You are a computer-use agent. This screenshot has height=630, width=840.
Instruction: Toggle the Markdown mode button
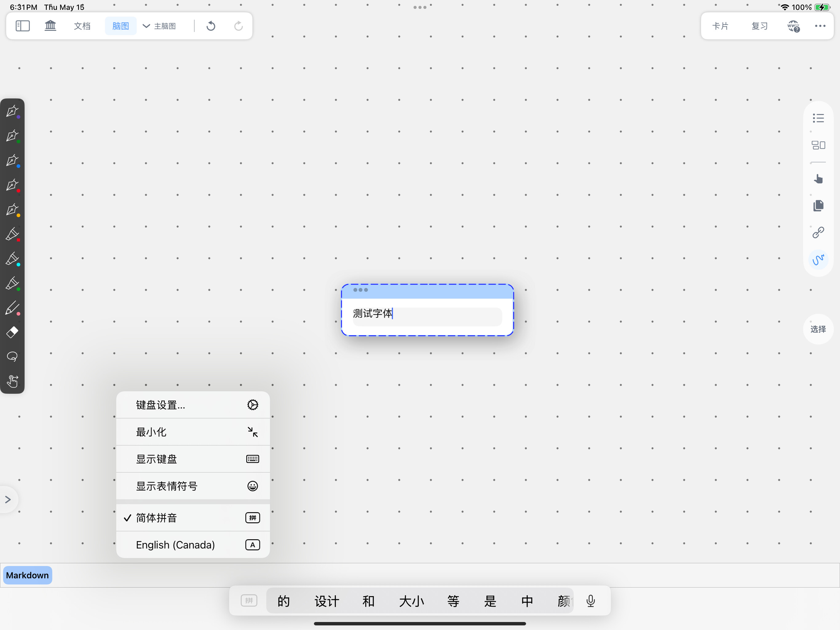point(27,575)
